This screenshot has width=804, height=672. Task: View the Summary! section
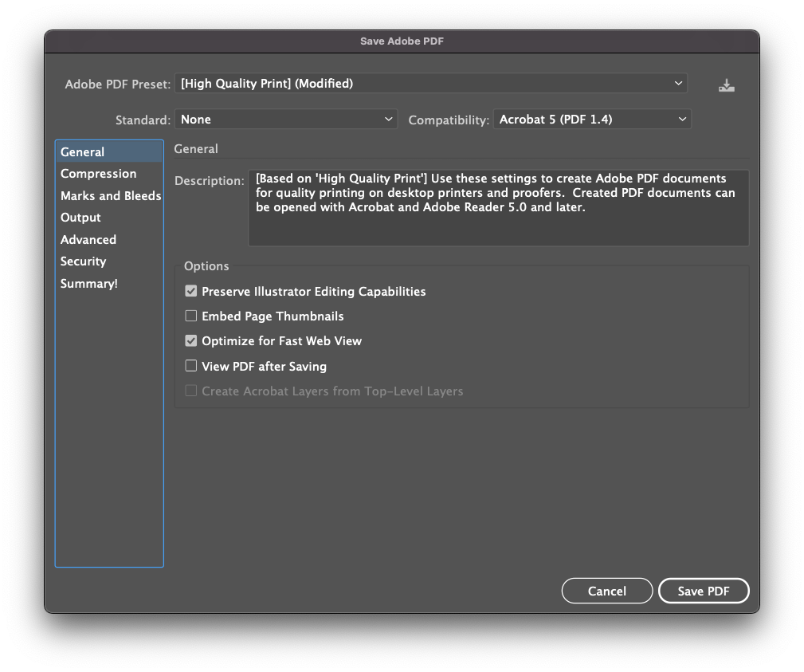[109, 284]
